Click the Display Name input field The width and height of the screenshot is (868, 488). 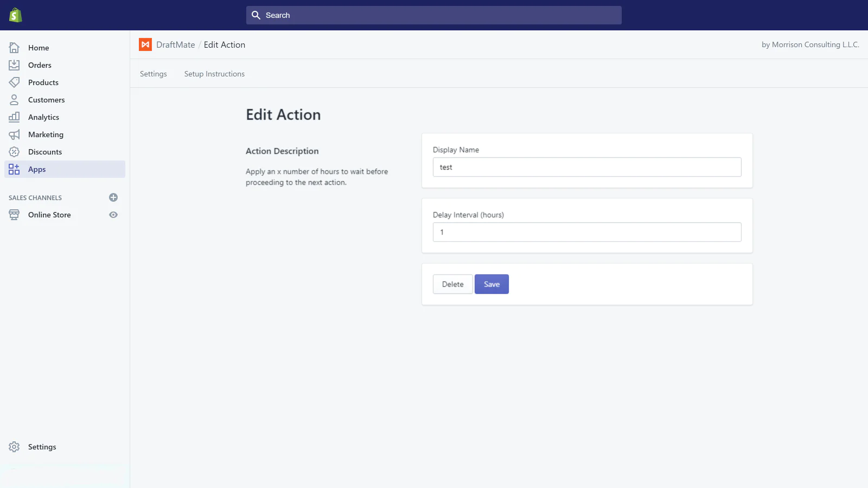click(x=587, y=167)
